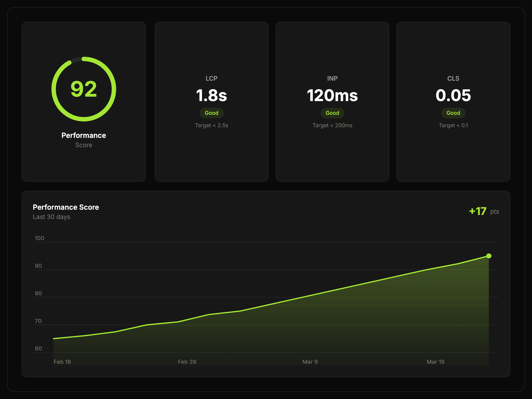Click the Target < 0.1 text

(x=453, y=125)
